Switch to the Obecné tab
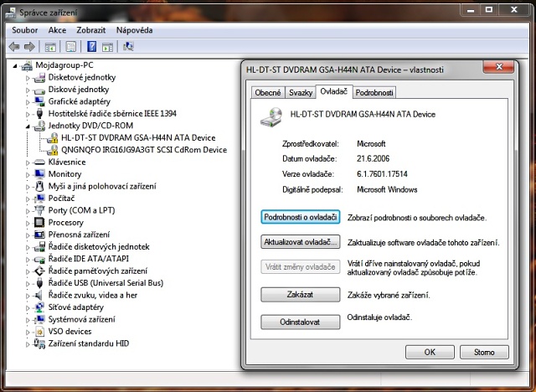The image size is (536, 392). [x=268, y=93]
